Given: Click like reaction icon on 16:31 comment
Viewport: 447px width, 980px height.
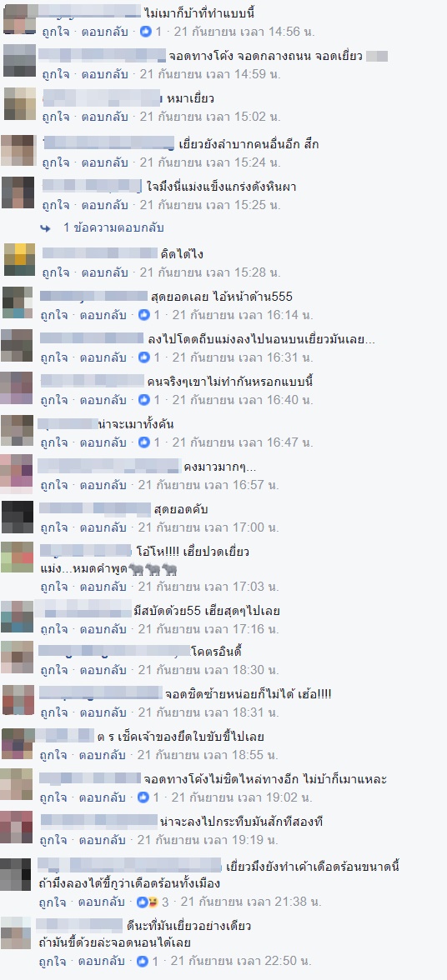Looking at the screenshot, I should [x=144, y=357].
